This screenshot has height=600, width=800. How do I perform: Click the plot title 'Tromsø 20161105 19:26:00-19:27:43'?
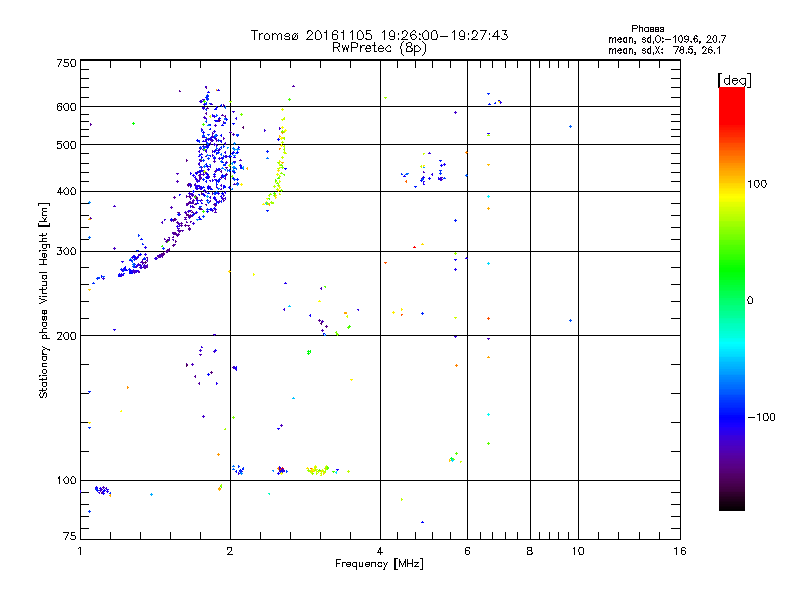379,35
